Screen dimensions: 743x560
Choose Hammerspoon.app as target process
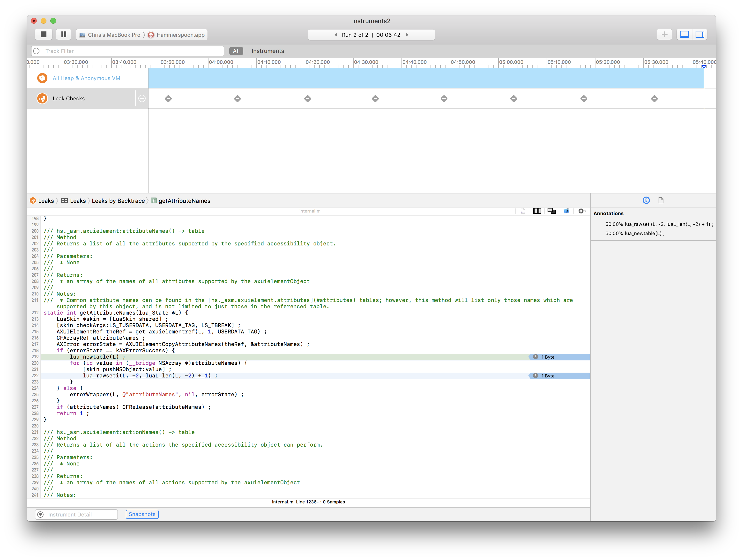point(176,35)
